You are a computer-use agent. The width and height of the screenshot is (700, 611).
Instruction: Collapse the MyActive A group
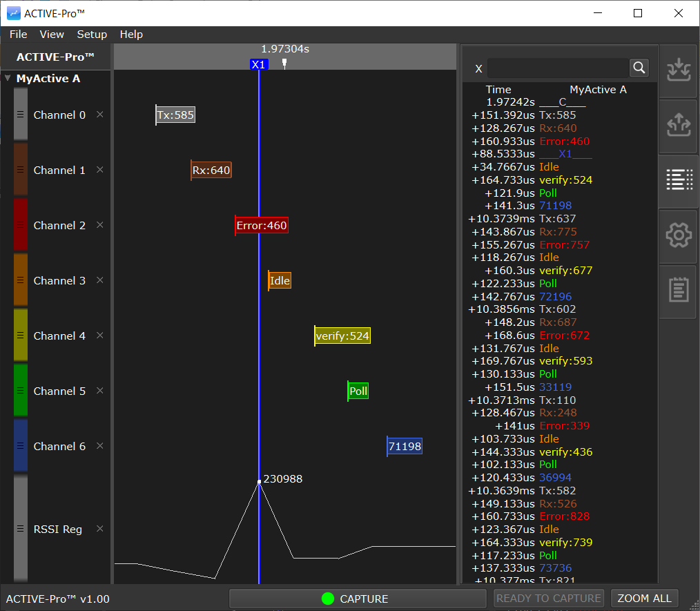(7, 78)
